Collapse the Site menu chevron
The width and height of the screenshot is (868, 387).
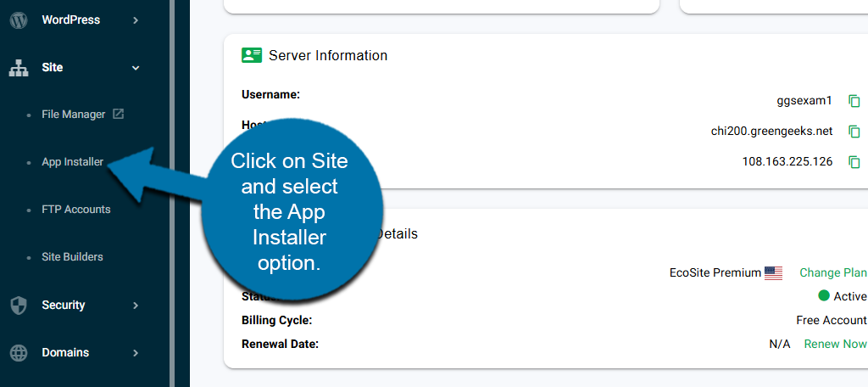(x=136, y=68)
